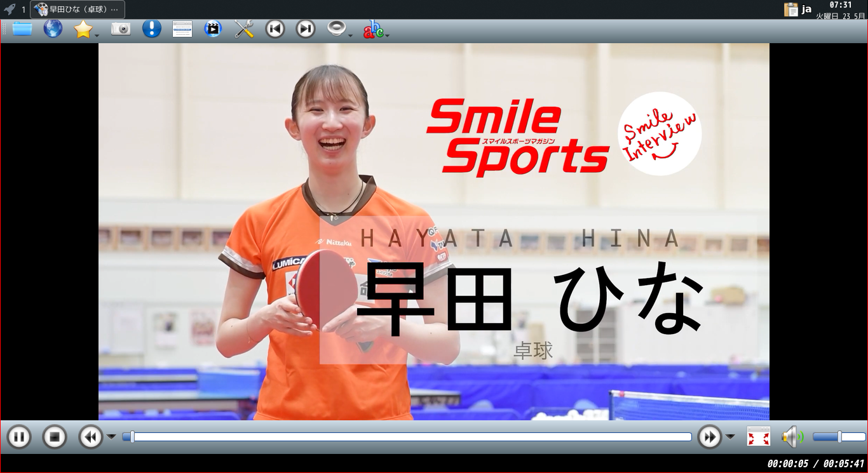
Task: Expand the audio track dropdown arrow
Action: point(350,35)
